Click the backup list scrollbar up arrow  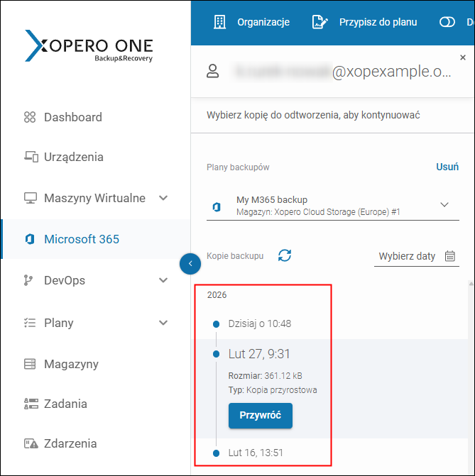471,284
